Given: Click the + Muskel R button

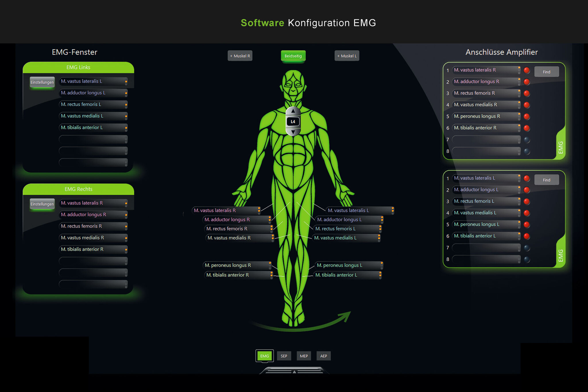Looking at the screenshot, I should pos(240,56).
